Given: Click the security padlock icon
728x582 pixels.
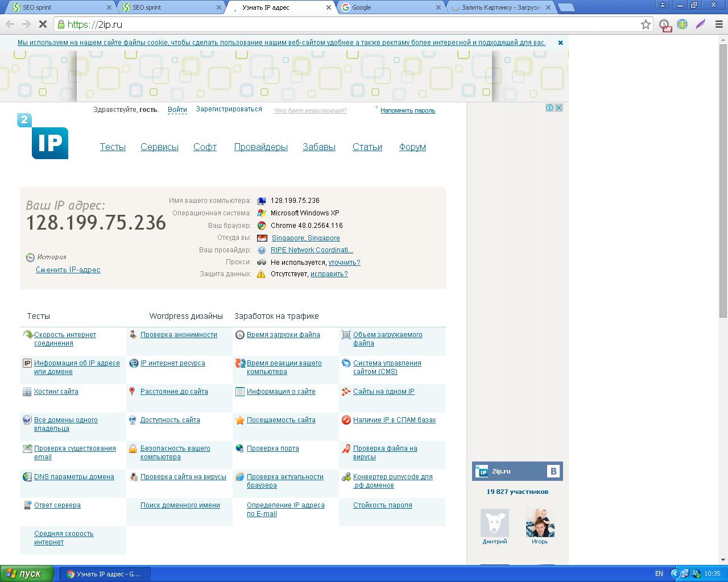Looking at the screenshot, I should 133,448.
